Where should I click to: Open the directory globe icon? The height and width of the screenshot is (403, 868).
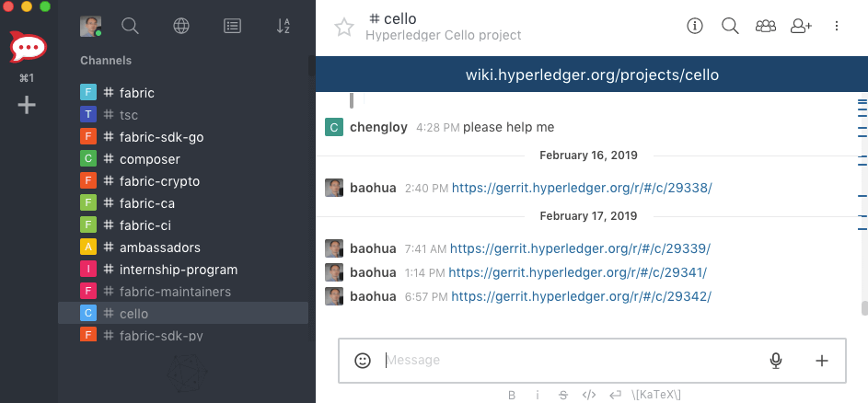(x=181, y=26)
